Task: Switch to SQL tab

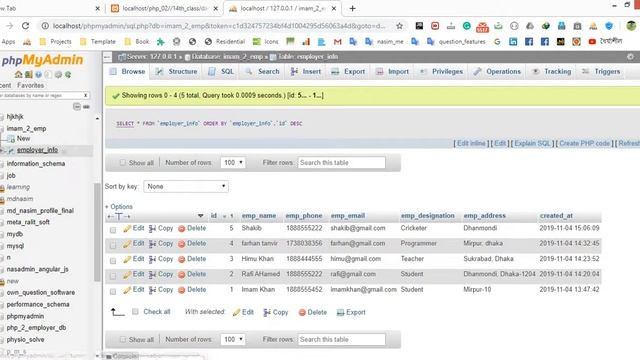Action: click(x=221, y=71)
